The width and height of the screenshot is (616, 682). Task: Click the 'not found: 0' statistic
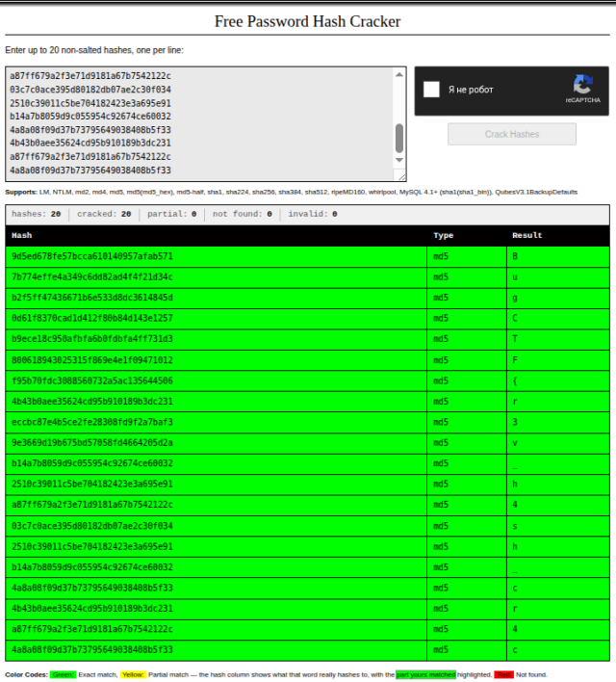click(x=243, y=214)
